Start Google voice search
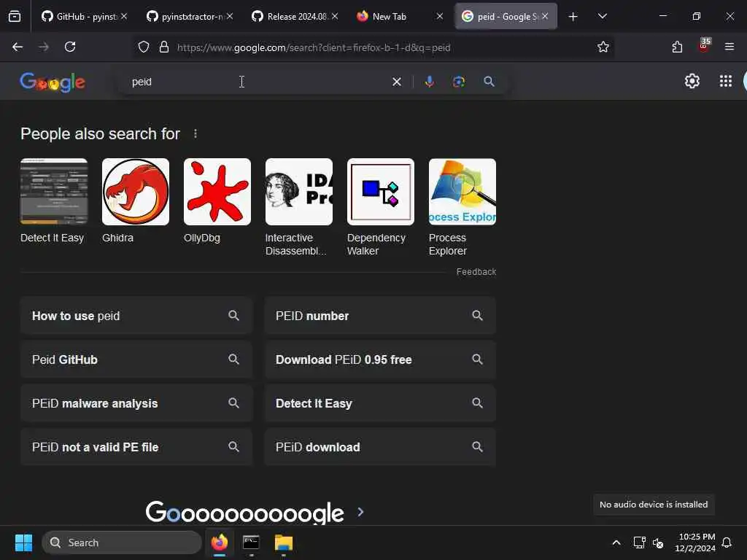Viewport: 747px width, 560px height. pyautogui.click(x=429, y=82)
